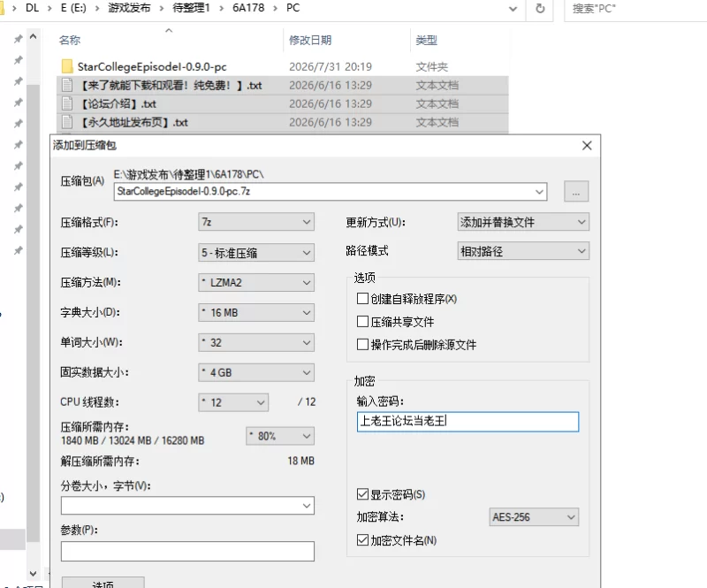This screenshot has width=707, height=588.
Task: Open 压缩格式 dropdown showing 7z
Action: coord(256,222)
